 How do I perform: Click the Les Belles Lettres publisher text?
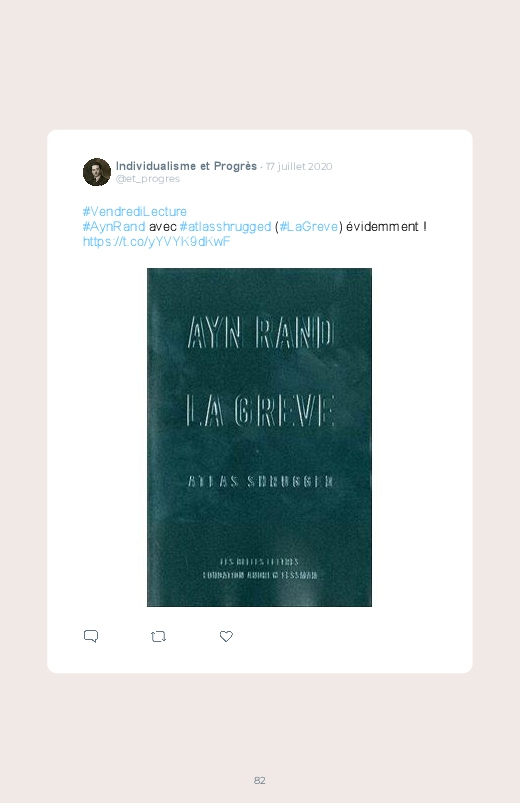pyautogui.click(x=259, y=562)
